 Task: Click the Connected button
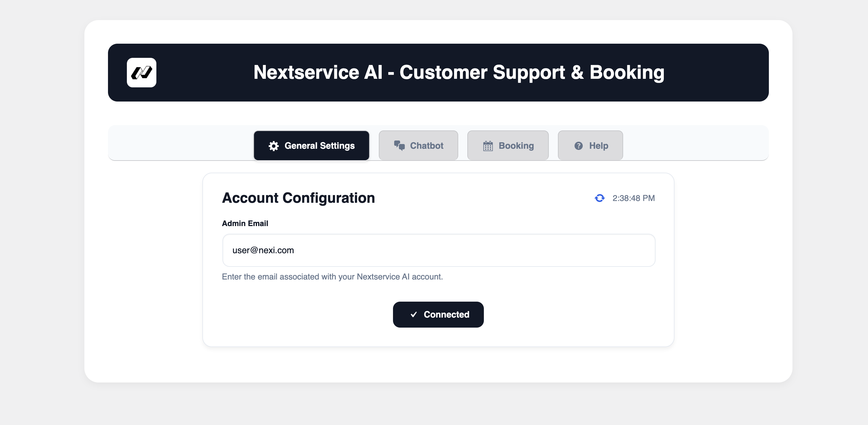point(438,314)
